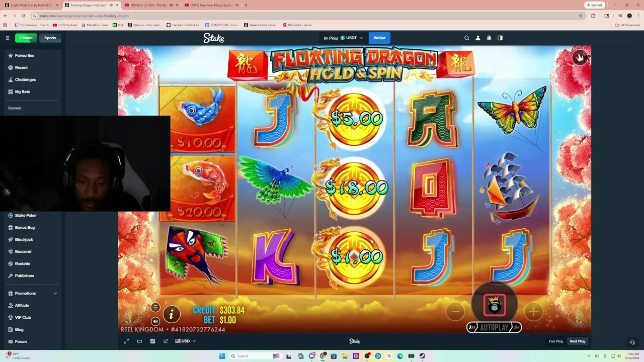Open the Kick bookmark
This screenshot has width=644, height=362.
[x=118, y=25]
